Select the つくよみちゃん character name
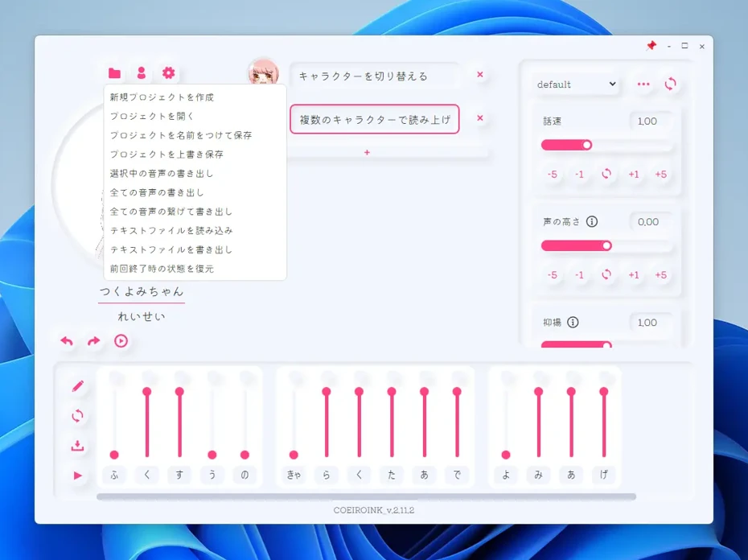The height and width of the screenshot is (560, 748). pyautogui.click(x=142, y=291)
